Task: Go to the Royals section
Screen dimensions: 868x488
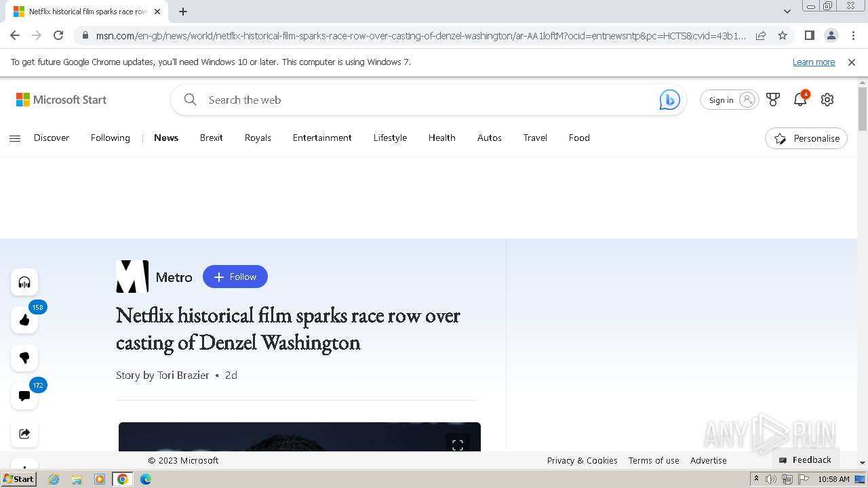Action: (258, 138)
